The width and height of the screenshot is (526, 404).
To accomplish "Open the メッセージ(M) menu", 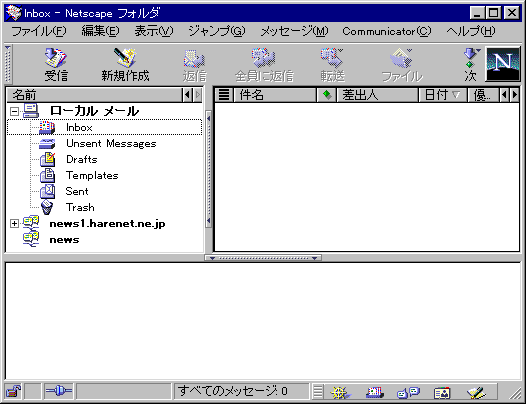I will 295,32.
